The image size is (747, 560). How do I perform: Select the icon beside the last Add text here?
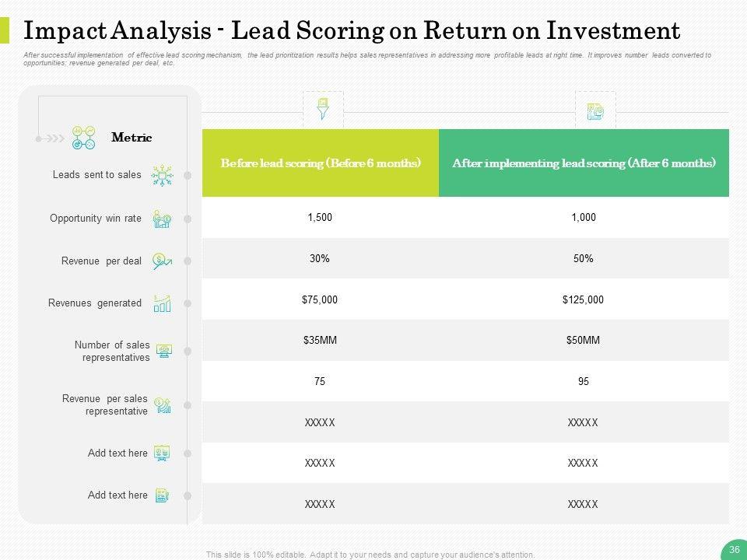[x=162, y=495]
